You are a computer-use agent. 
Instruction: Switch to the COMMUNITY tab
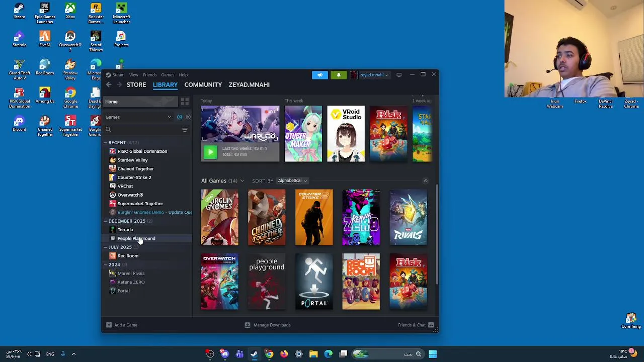pyautogui.click(x=203, y=84)
